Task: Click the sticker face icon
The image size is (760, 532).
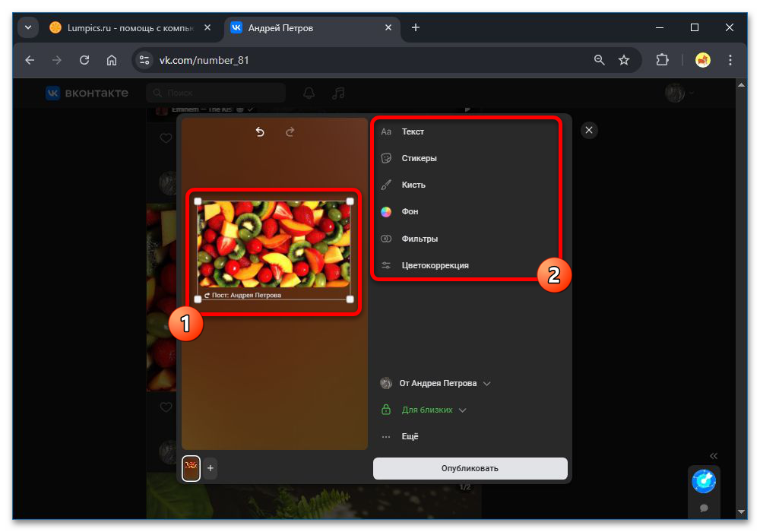Action: click(x=386, y=158)
